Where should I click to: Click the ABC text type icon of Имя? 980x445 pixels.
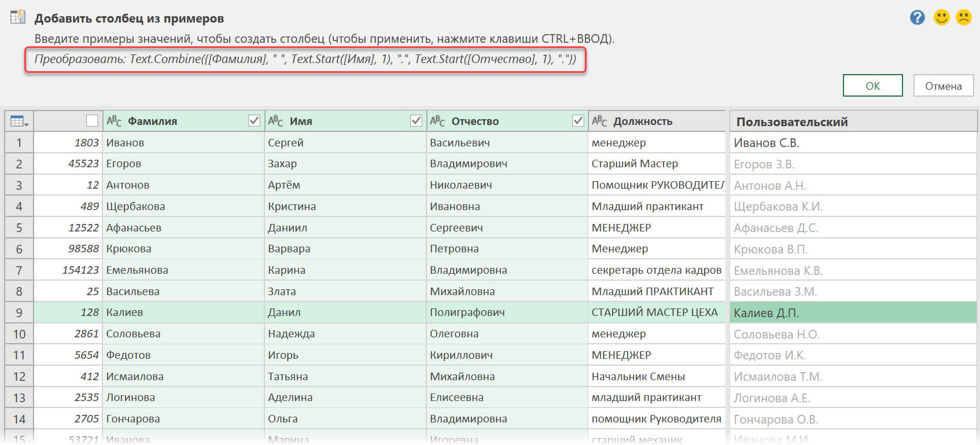[275, 121]
